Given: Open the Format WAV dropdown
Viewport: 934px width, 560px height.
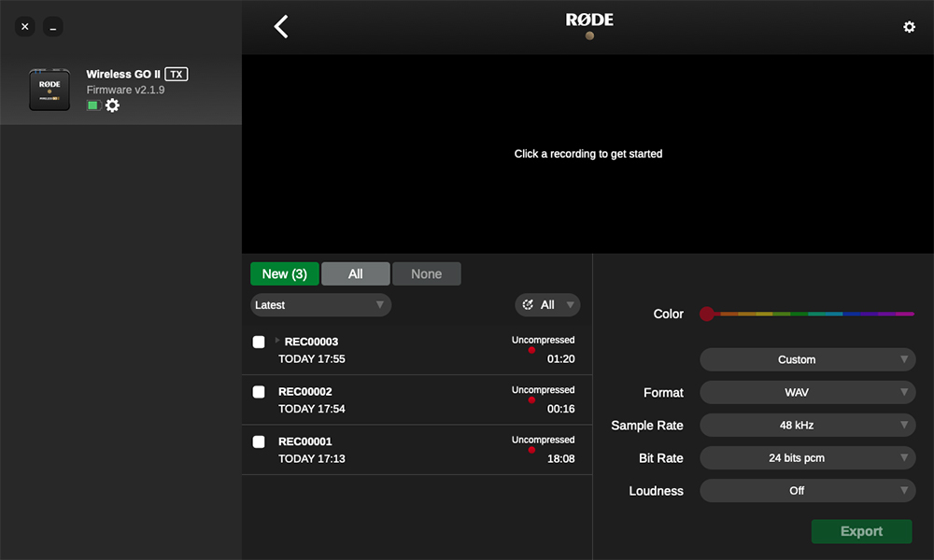Looking at the screenshot, I should 808,392.
